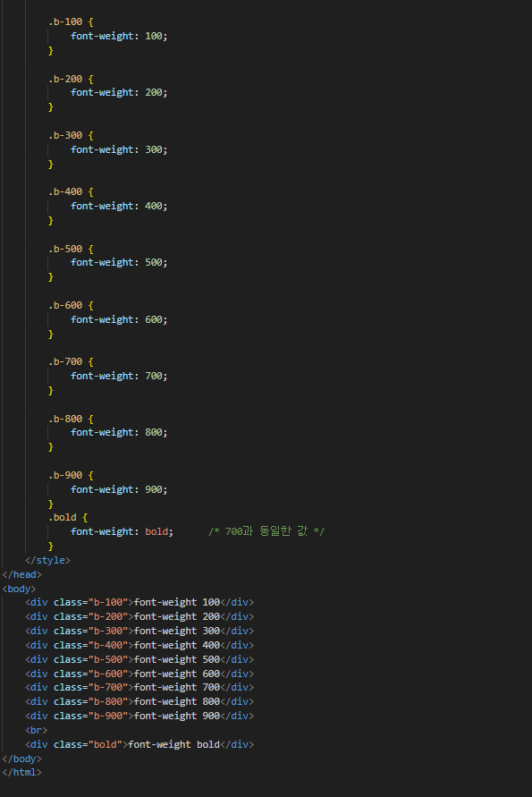Click the div line with class b-200
Screen dimensions: 532x797
139,616
